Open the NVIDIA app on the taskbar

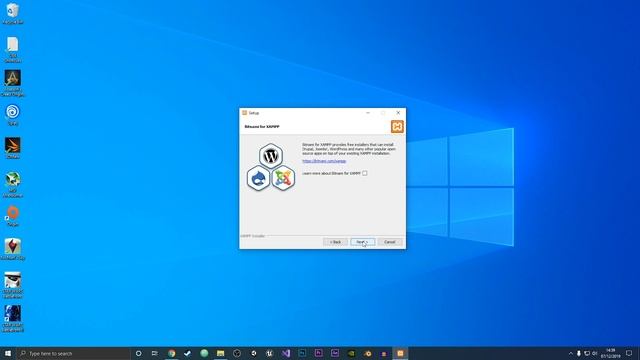pos(351,353)
